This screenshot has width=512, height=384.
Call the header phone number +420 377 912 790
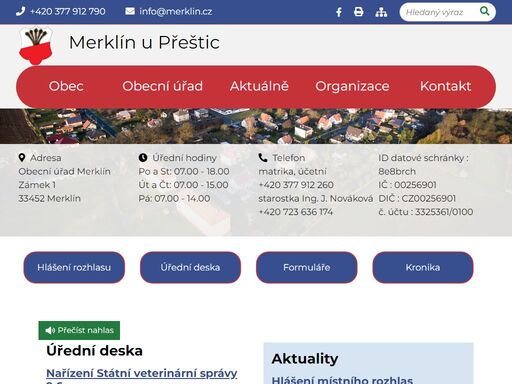point(68,11)
